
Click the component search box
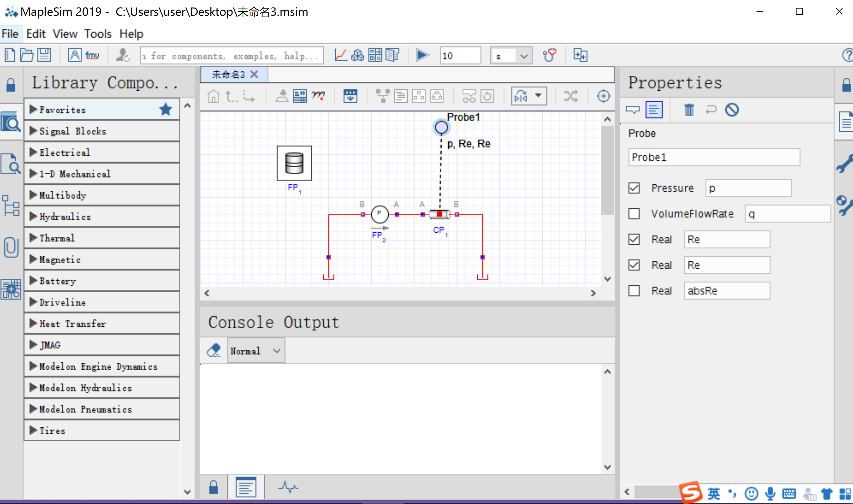click(232, 55)
